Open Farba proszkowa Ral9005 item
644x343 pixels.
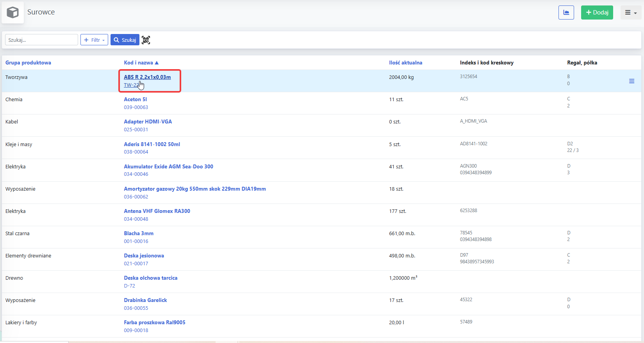click(x=155, y=322)
